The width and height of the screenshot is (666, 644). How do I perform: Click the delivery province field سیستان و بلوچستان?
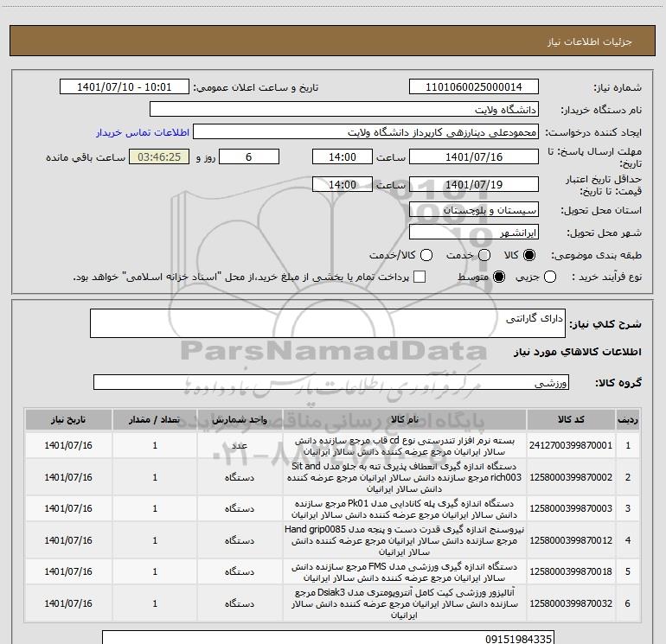click(x=474, y=210)
